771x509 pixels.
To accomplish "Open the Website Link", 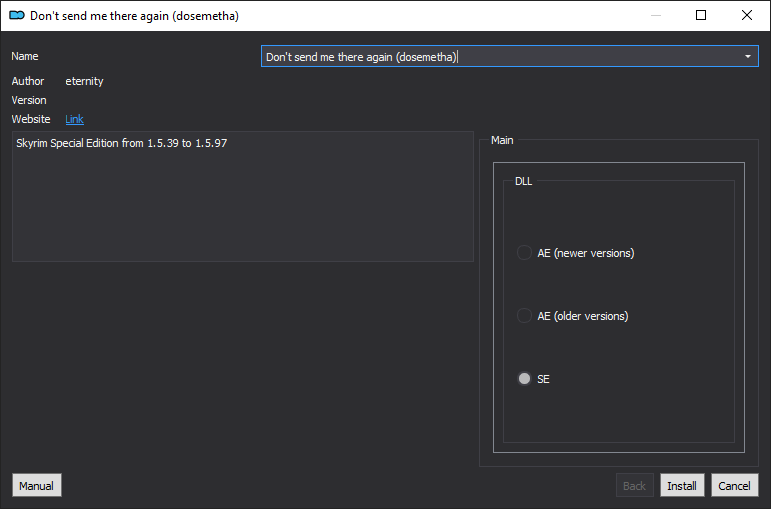I will (74, 119).
